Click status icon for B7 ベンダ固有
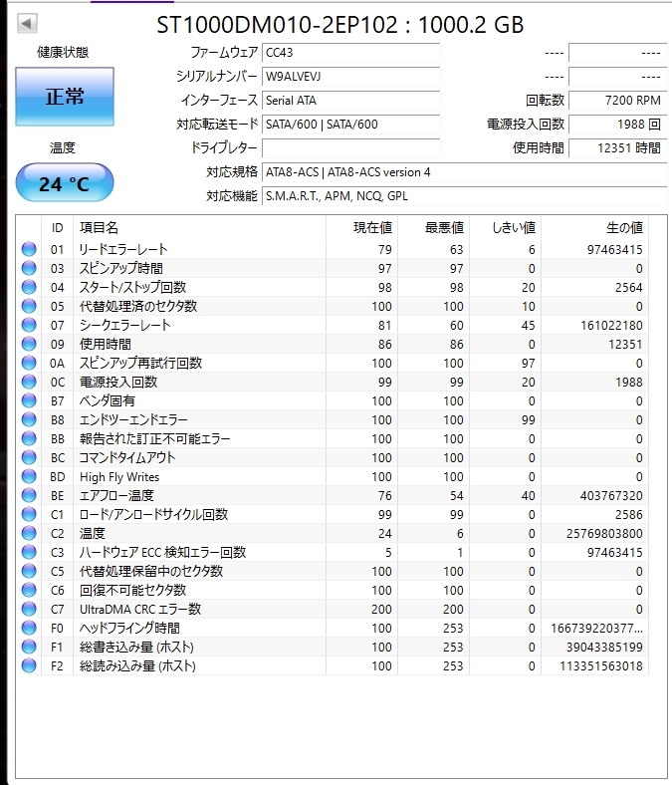This screenshot has height=785, width=672. point(29,401)
